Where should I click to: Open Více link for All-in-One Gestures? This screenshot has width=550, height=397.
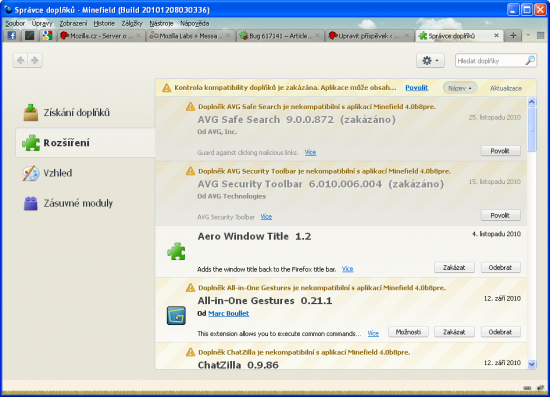[x=373, y=334]
